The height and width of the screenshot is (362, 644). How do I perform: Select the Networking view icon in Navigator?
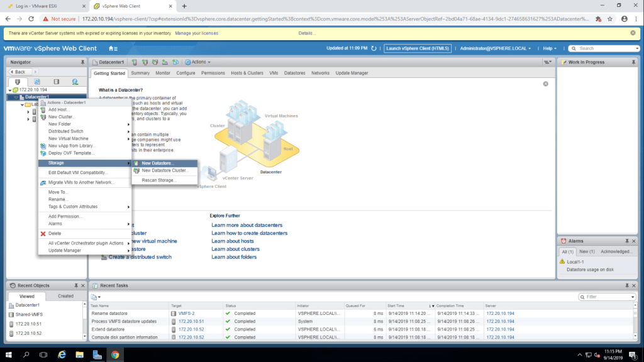[75, 82]
